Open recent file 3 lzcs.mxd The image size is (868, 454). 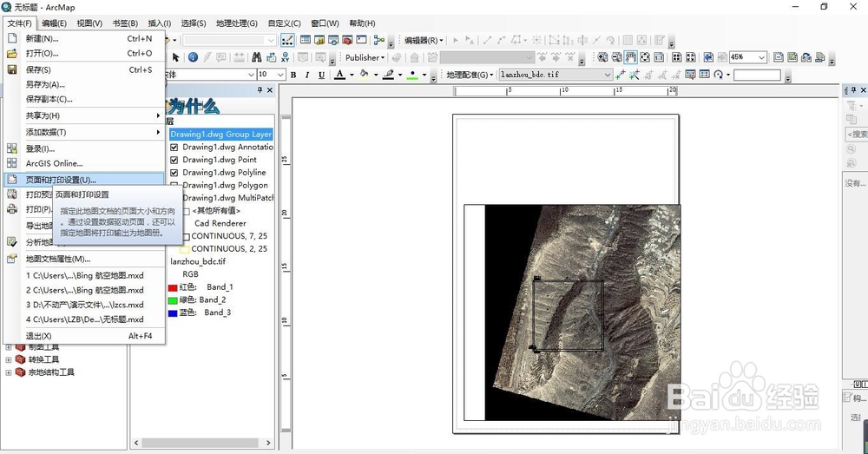[83, 305]
